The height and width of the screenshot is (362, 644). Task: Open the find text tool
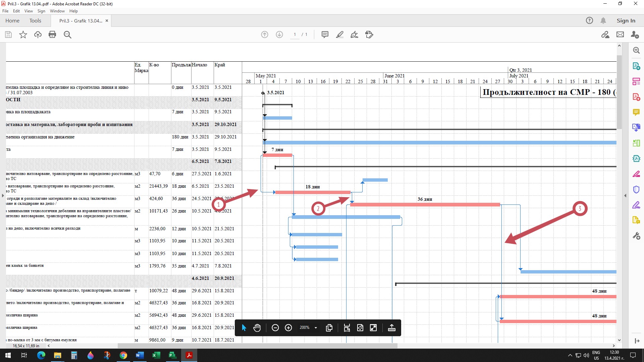point(67,35)
